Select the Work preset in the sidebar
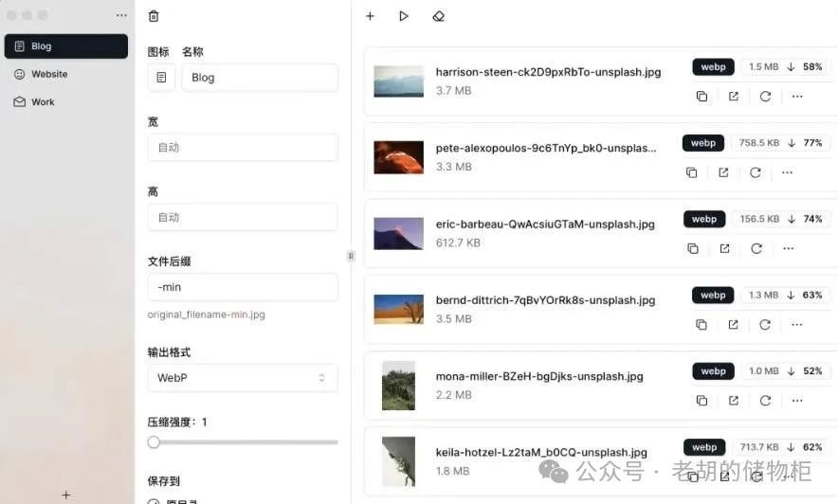The image size is (838, 504). point(66,102)
